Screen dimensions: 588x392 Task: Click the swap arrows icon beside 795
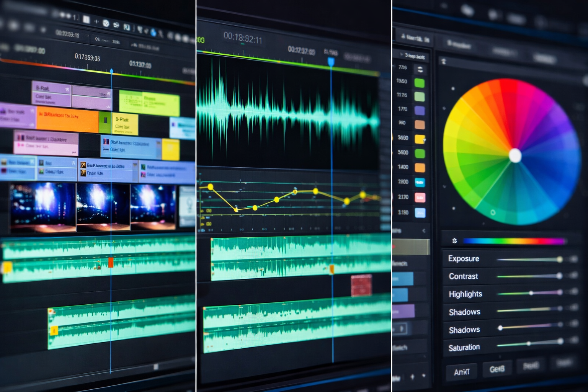point(420,69)
